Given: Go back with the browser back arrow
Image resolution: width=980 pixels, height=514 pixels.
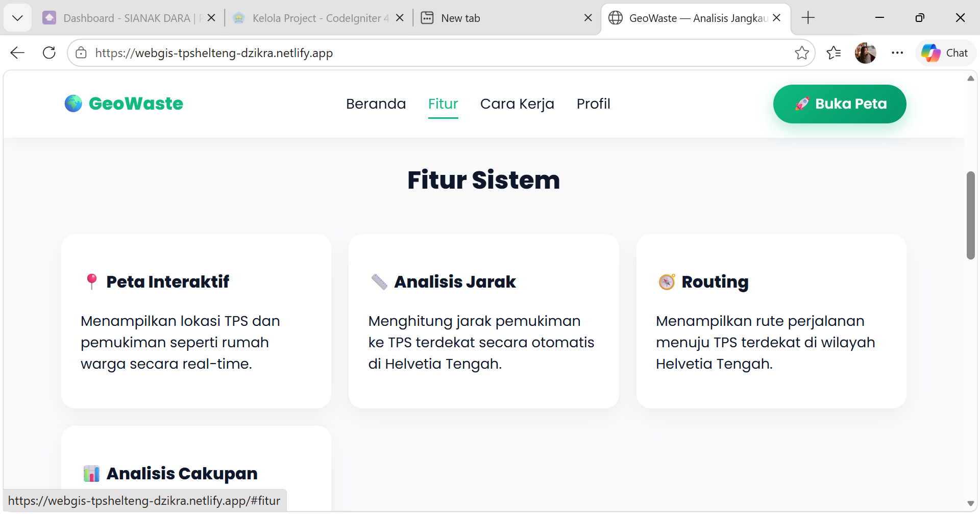Looking at the screenshot, I should (17, 53).
